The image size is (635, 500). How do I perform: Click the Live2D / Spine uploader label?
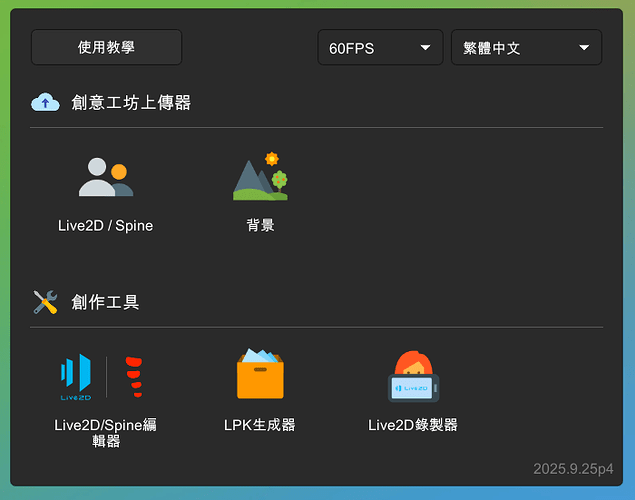105,226
